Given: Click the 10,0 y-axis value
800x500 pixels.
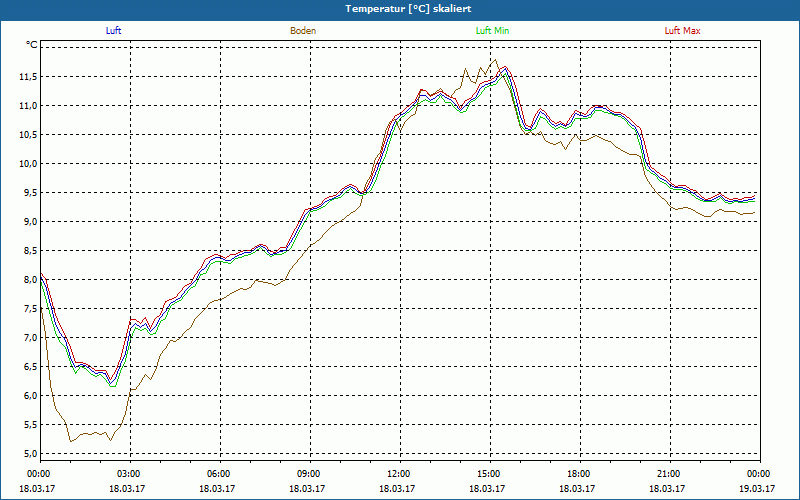Looking at the screenshot, I should click(x=28, y=164).
